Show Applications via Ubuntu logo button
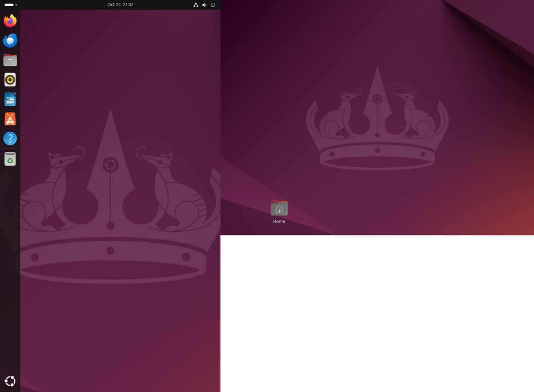This screenshot has height=392, width=534. pyautogui.click(x=10, y=381)
